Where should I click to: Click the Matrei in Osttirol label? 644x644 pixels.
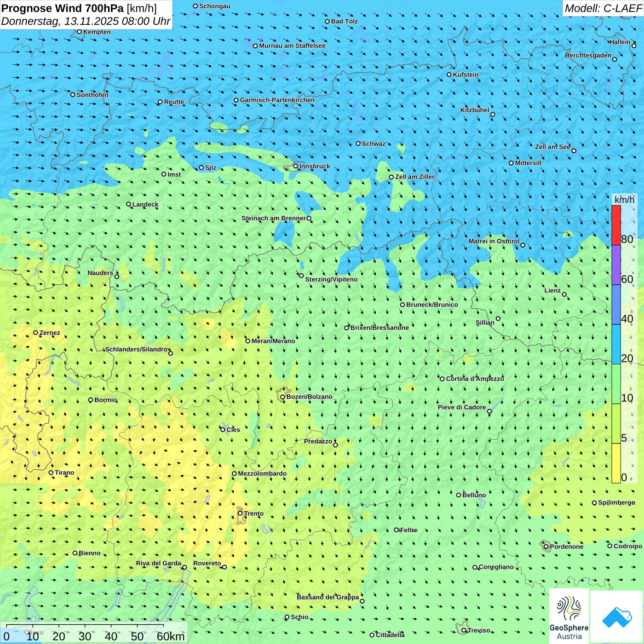(494, 241)
